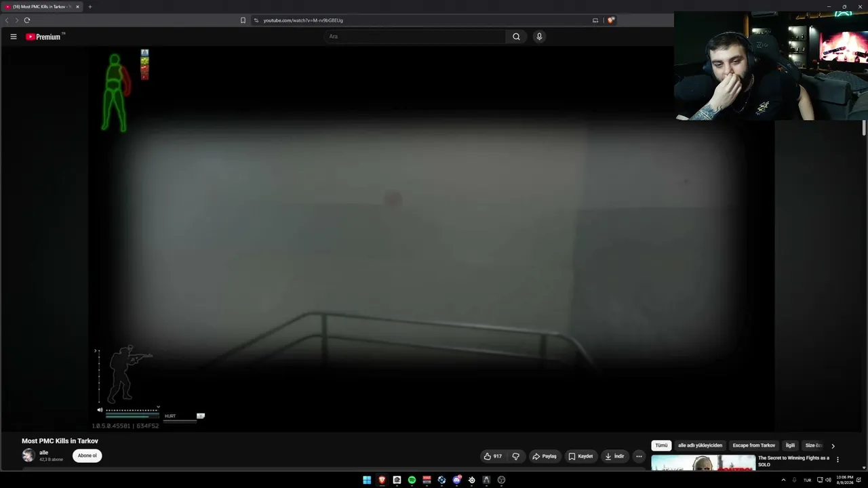Open the alle channel avatar
The image size is (868, 488).
28,455
